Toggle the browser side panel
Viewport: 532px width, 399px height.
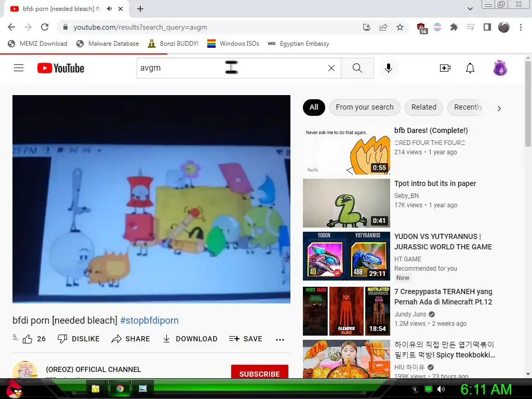coord(487,27)
